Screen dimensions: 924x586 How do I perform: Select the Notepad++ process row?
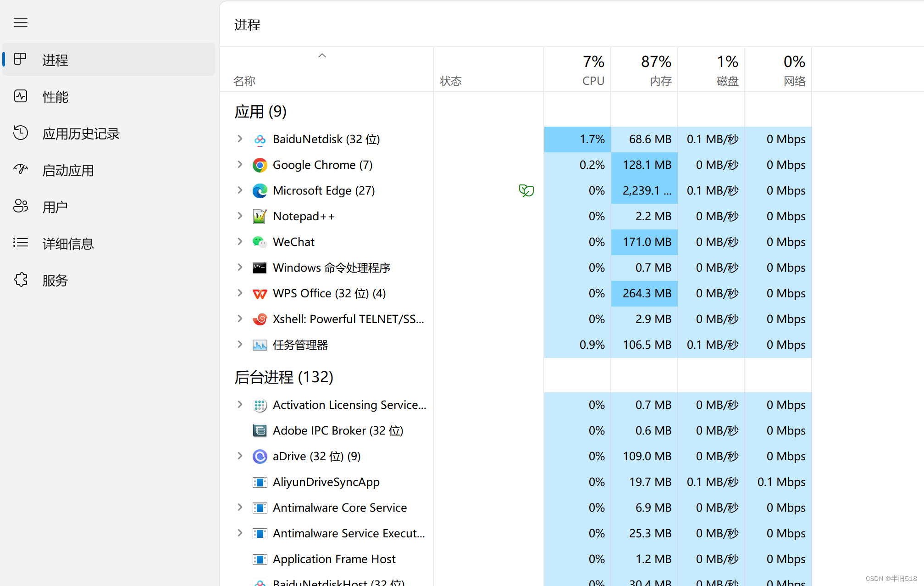click(x=304, y=216)
